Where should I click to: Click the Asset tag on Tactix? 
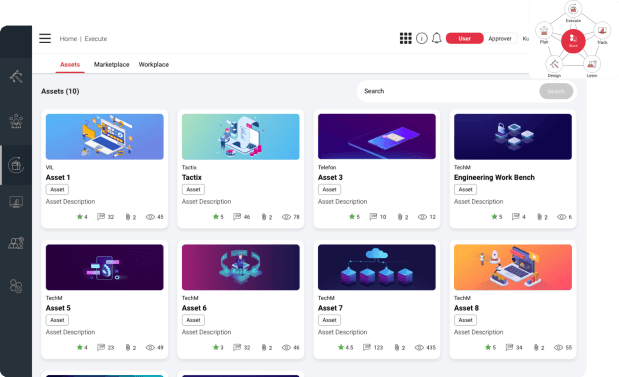click(193, 189)
